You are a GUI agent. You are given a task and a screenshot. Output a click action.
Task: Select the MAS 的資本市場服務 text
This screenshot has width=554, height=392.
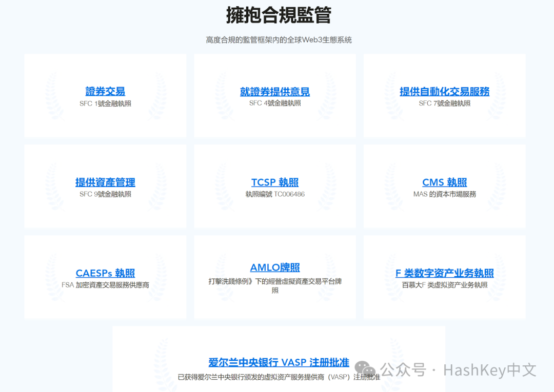pyautogui.click(x=444, y=194)
